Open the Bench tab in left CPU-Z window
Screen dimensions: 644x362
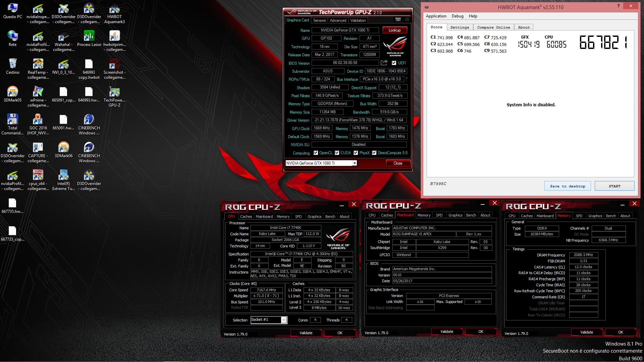click(330, 217)
